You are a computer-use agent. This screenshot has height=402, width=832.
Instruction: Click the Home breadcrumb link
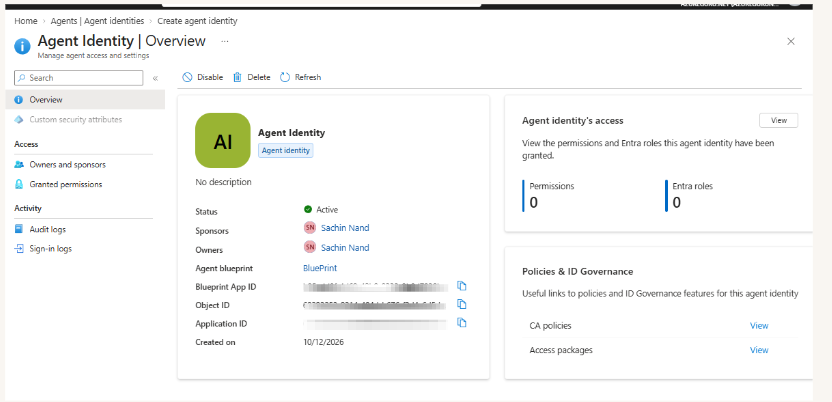pyautogui.click(x=26, y=21)
